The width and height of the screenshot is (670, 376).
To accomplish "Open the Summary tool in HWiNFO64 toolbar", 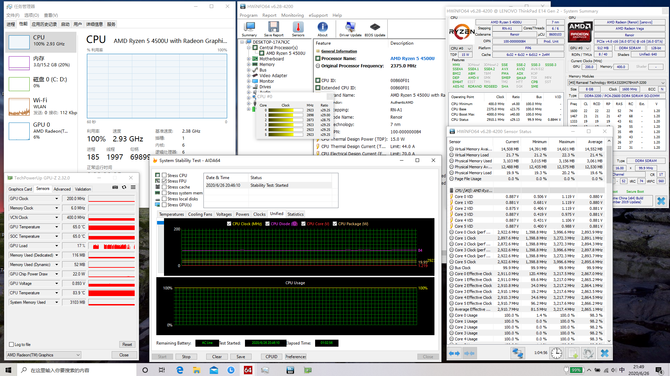I will [250, 29].
